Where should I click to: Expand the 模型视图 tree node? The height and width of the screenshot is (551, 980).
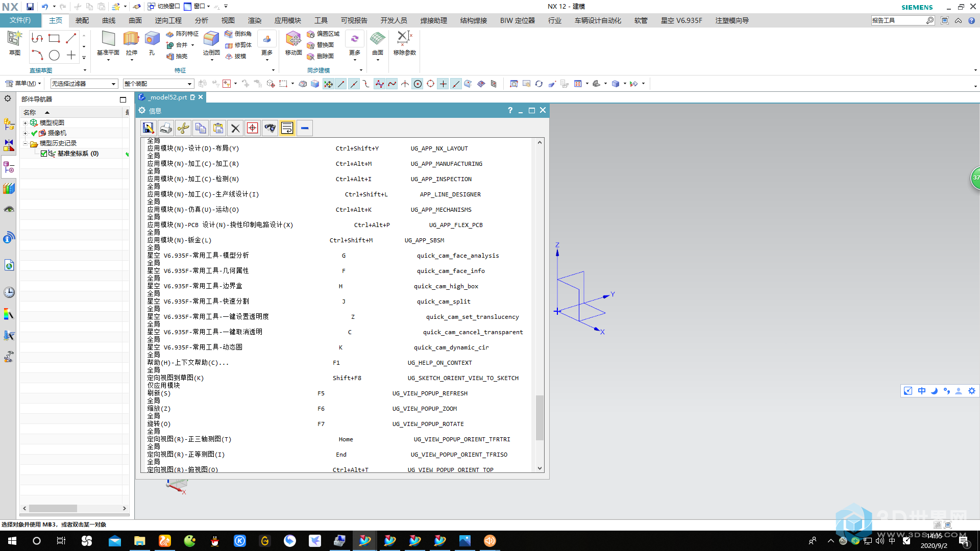point(25,123)
